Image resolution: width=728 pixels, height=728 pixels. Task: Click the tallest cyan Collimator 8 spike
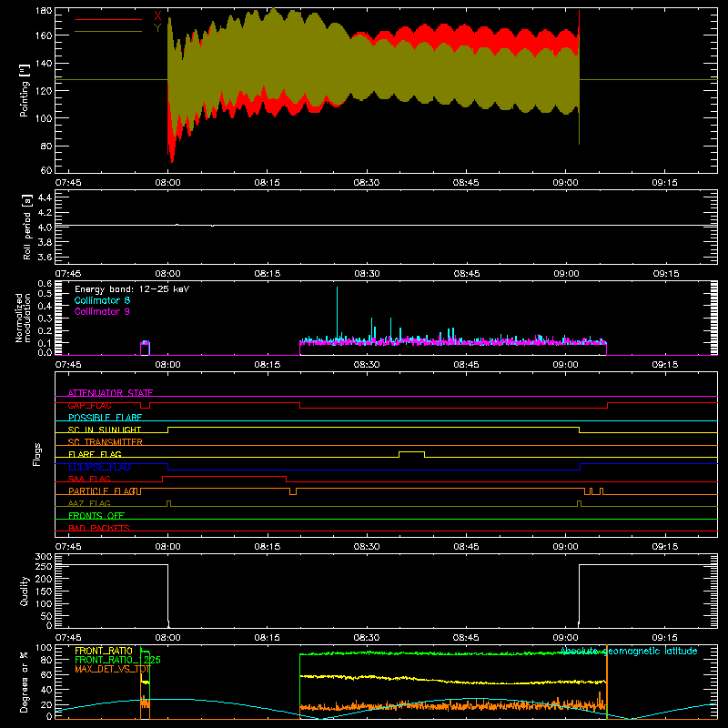tap(337, 313)
